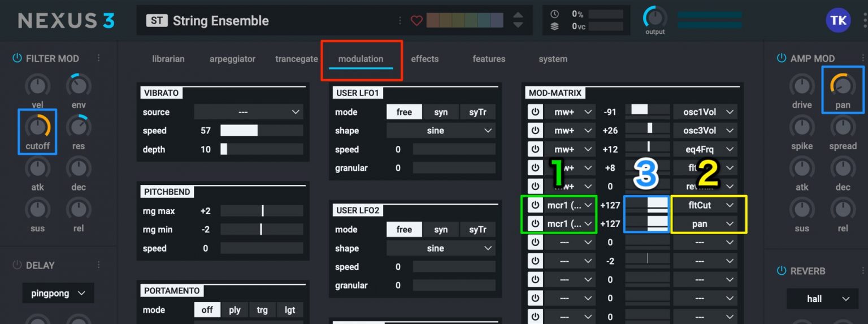Toggle power for the osc1Vol matrix row

(x=535, y=112)
